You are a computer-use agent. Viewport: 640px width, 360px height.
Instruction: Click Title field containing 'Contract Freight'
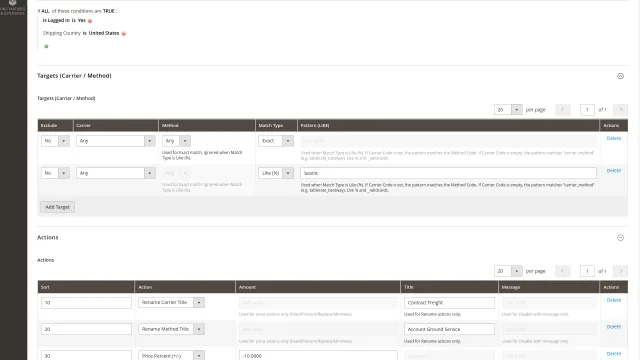(x=449, y=303)
